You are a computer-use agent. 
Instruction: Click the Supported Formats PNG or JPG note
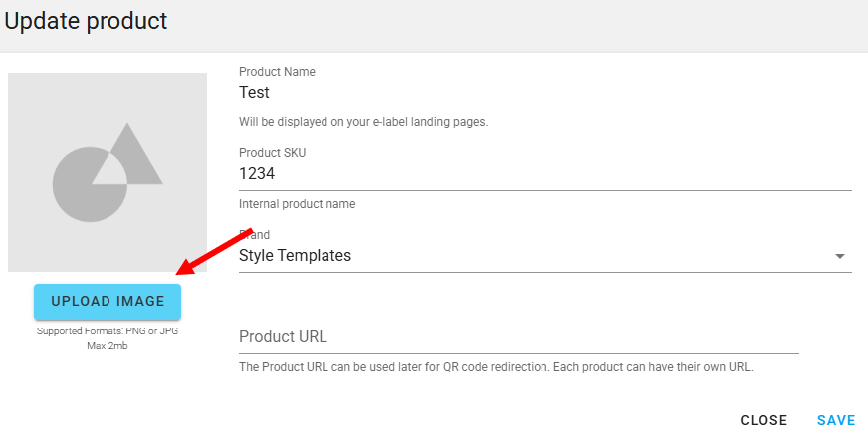click(x=108, y=331)
